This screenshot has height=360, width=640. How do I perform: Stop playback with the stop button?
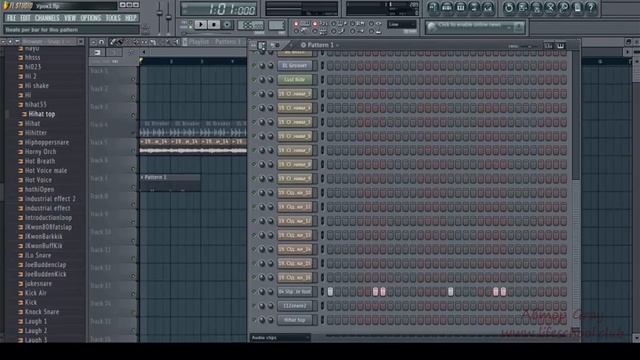click(x=213, y=24)
